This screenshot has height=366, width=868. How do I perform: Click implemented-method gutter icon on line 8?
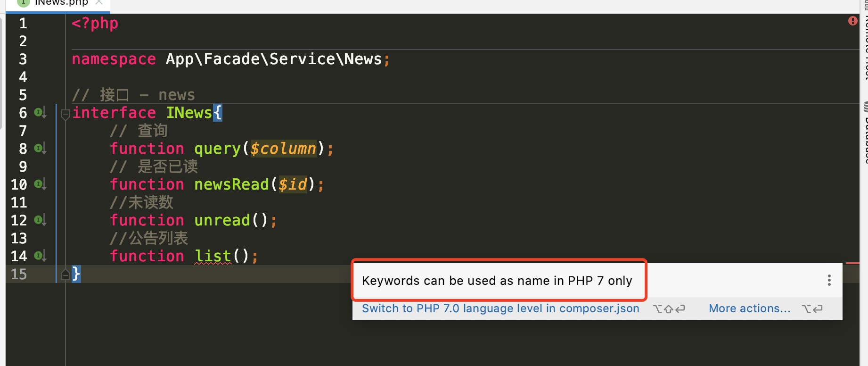[x=40, y=149]
